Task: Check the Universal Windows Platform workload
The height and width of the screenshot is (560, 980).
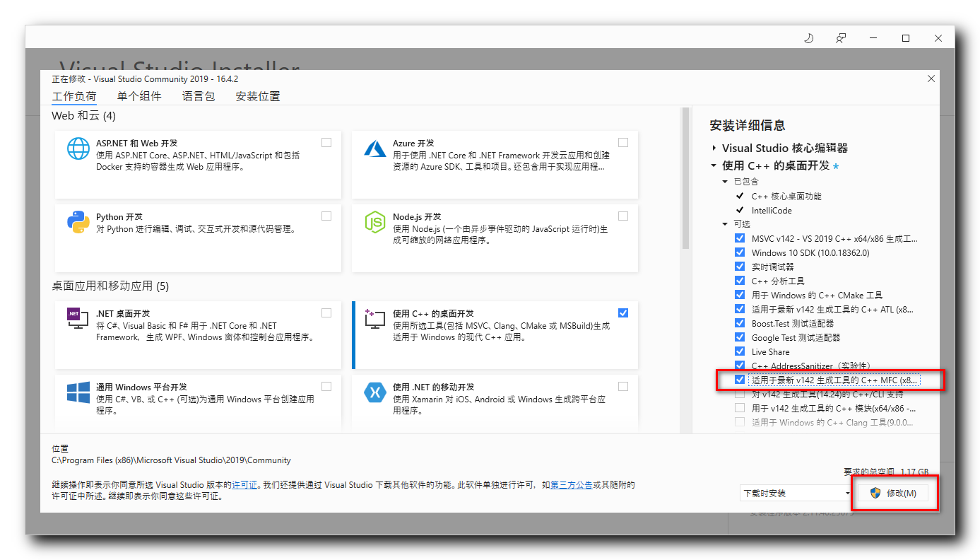Action: point(326,386)
